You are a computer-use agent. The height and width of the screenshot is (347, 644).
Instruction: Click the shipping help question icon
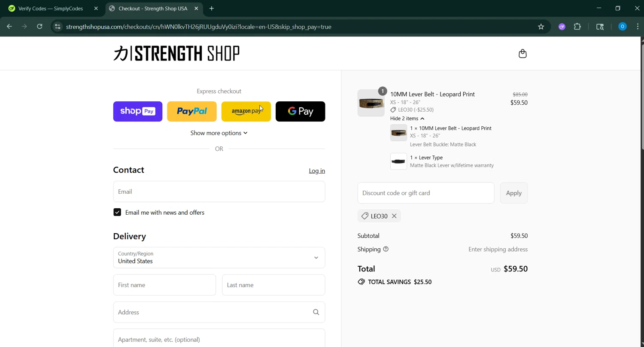(x=386, y=249)
